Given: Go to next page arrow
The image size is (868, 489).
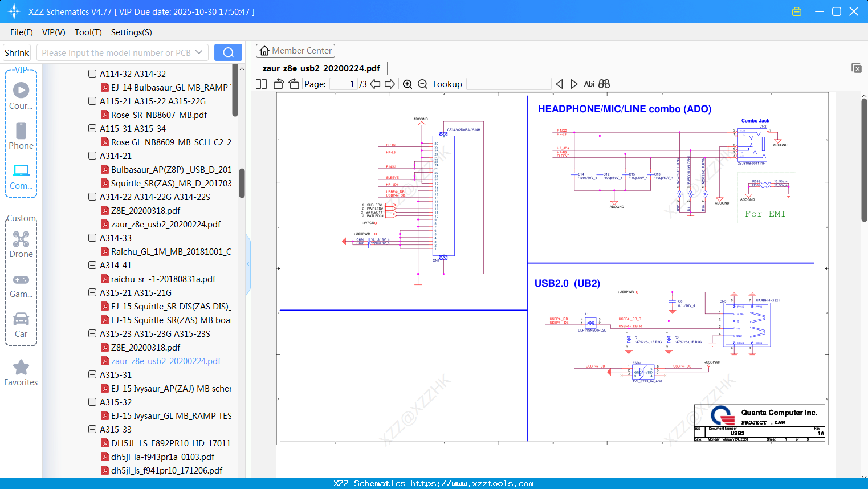Looking at the screenshot, I should (390, 84).
